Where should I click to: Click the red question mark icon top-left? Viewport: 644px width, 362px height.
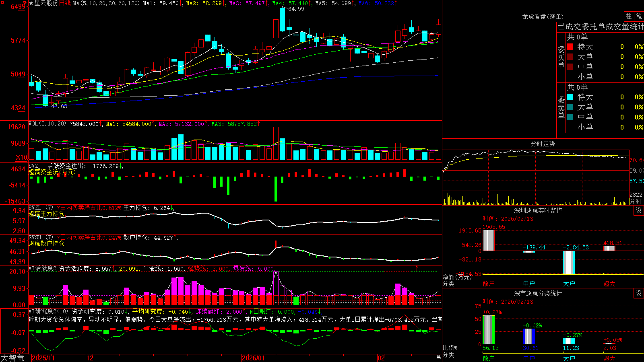[25, 3]
